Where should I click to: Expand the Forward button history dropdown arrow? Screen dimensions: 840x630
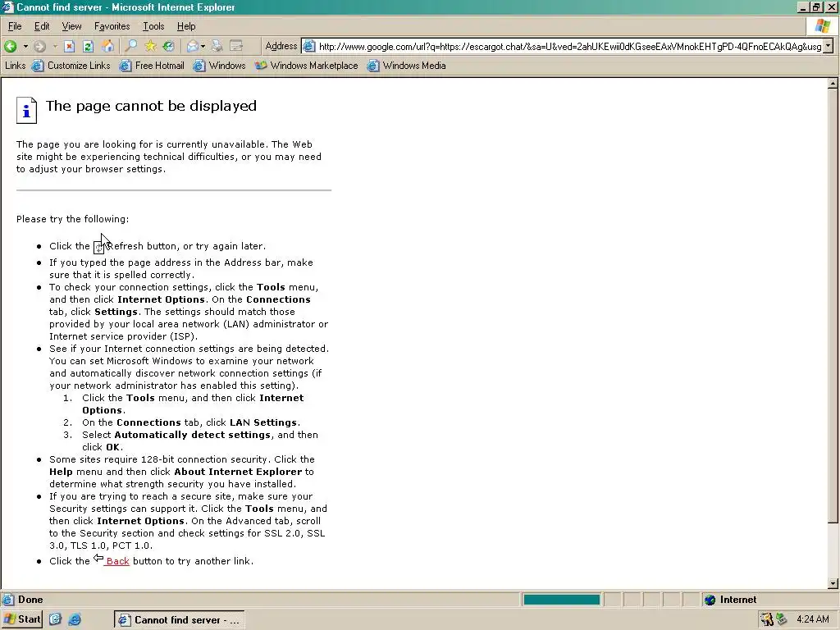[x=54, y=47]
